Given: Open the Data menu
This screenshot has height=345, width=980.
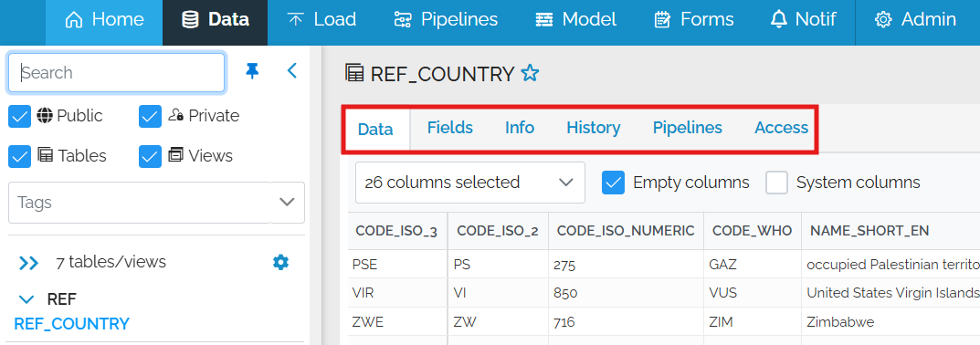Looking at the screenshot, I should pyautogui.click(x=215, y=19).
